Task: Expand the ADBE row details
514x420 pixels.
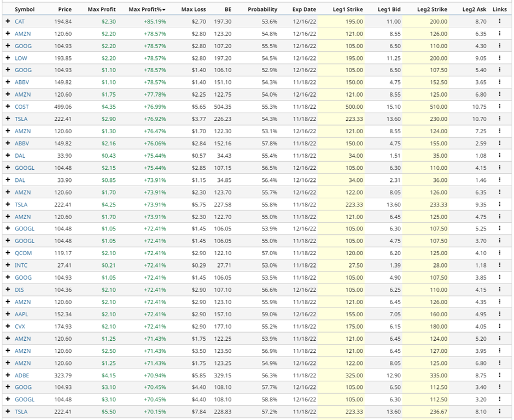Action: (x=8, y=375)
